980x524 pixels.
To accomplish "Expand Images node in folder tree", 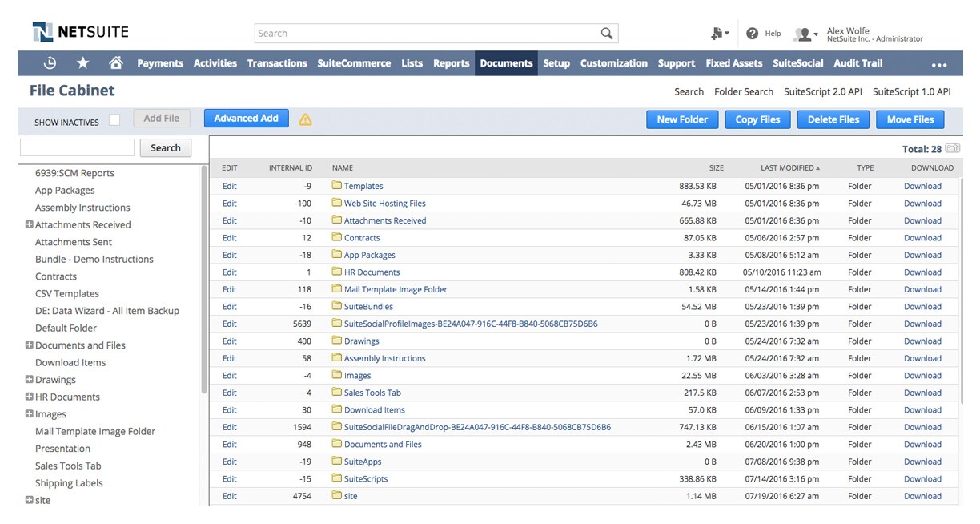I will (x=29, y=414).
